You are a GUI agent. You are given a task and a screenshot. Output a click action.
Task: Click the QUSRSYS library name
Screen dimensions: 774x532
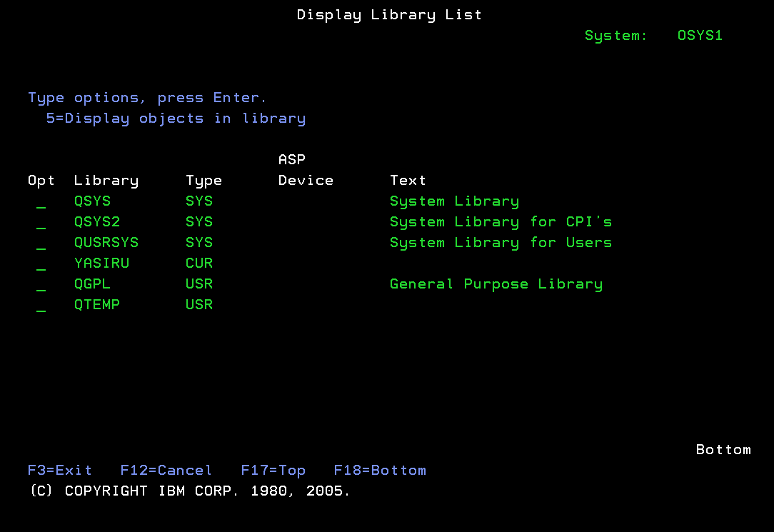coord(106,243)
